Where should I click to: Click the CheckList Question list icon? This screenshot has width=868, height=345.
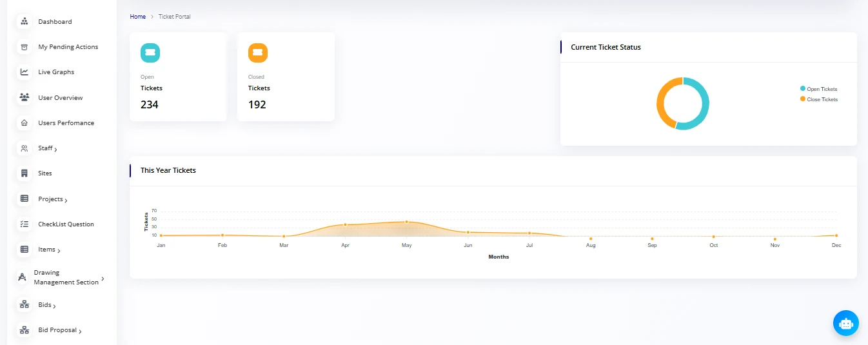click(25, 224)
